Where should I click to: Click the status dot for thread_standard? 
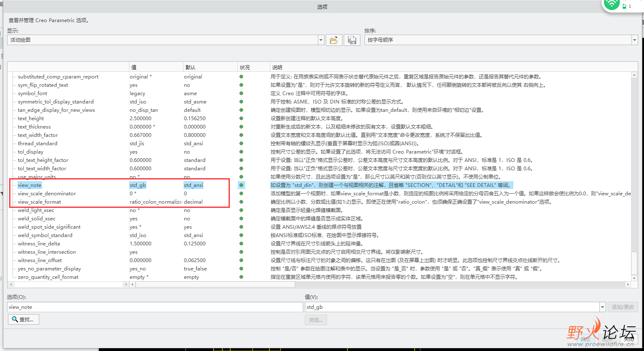point(241,143)
